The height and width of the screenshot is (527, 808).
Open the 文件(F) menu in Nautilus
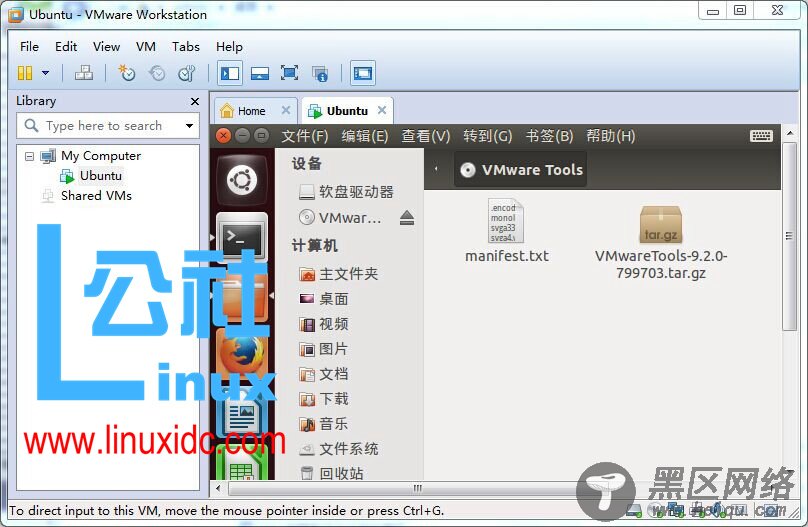pos(305,136)
